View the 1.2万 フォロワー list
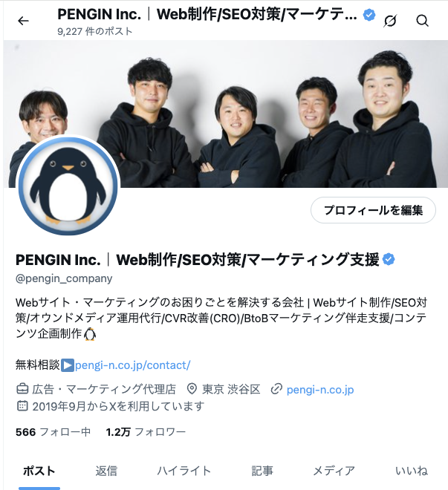 click(x=146, y=432)
